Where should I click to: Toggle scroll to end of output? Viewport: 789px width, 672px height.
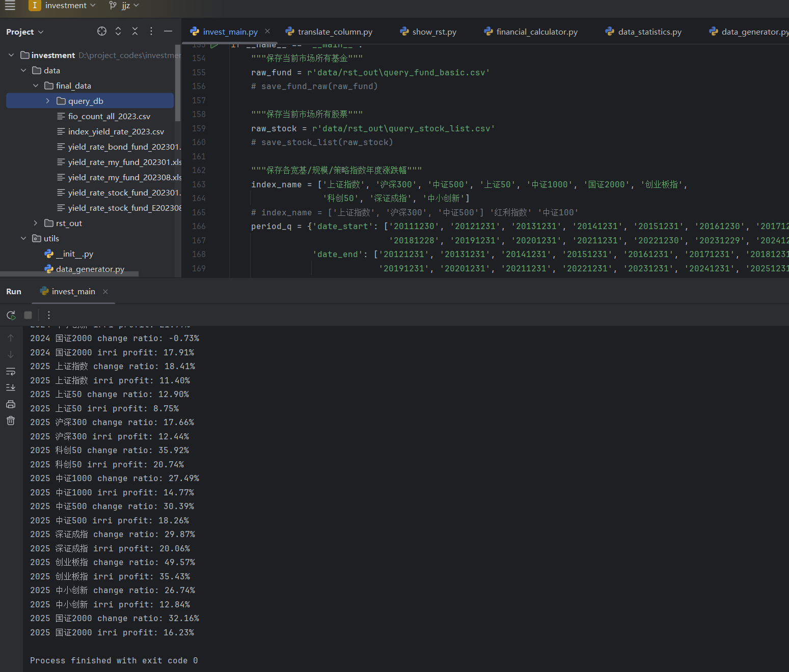click(11, 387)
